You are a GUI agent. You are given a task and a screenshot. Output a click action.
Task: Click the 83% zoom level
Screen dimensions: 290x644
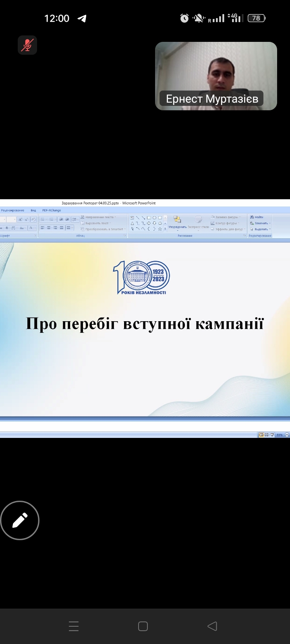tap(280, 435)
